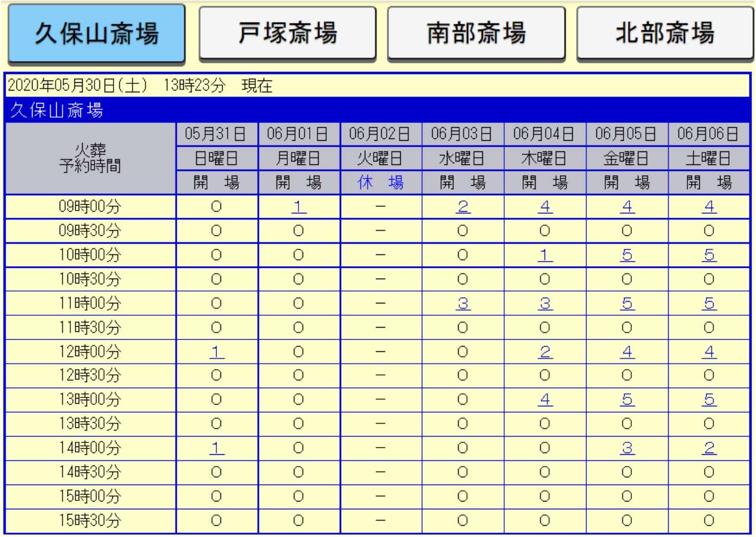
Task: Open the 13時00分 slot on 06月06日
Action: pyautogui.click(x=709, y=400)
